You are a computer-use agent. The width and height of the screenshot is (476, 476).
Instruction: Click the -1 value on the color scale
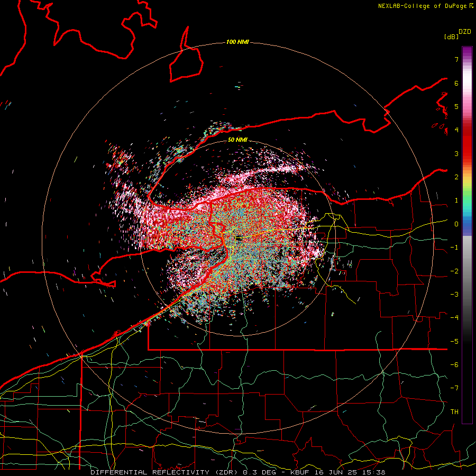(x=454, y=248)
